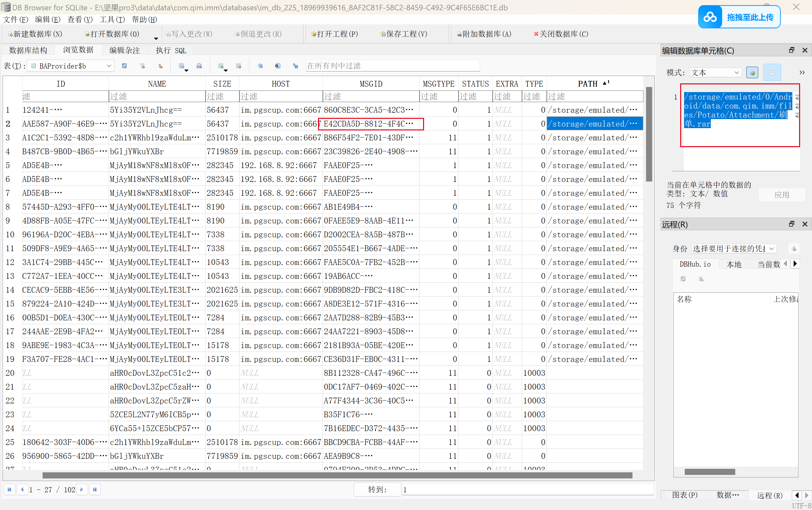Open the 文件(F) menu
Image resolution: width=812 pixels, height=510 pixels.
[15, 19]
